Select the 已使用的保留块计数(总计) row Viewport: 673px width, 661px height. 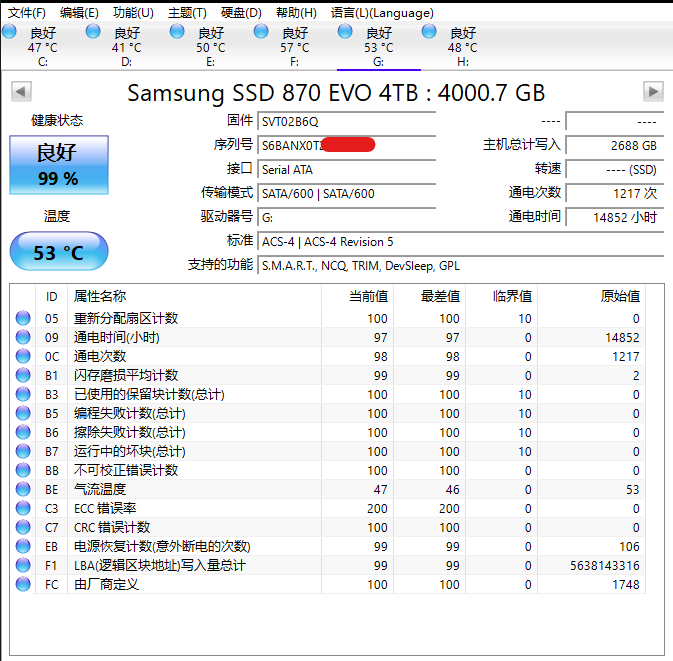328,394
